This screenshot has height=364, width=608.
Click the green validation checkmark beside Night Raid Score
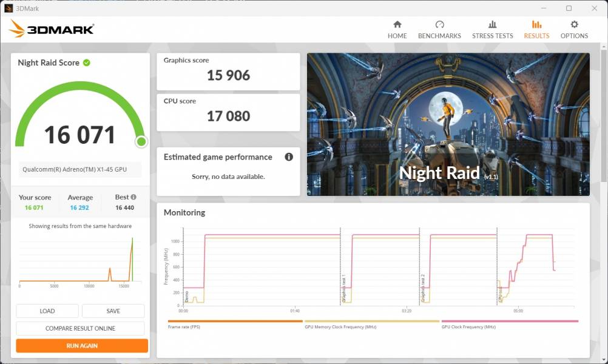tap(87, 62)
